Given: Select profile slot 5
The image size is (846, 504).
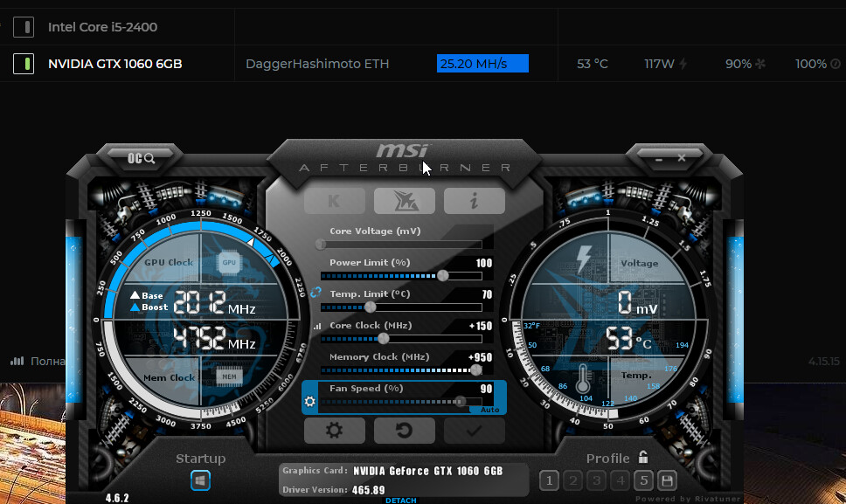Looking at the screenshot, I should (x=643, y=480).
